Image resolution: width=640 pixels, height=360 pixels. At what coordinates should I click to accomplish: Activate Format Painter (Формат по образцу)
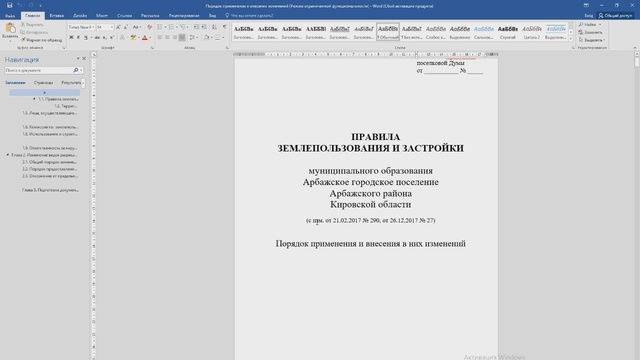click(x=41, y=40)
